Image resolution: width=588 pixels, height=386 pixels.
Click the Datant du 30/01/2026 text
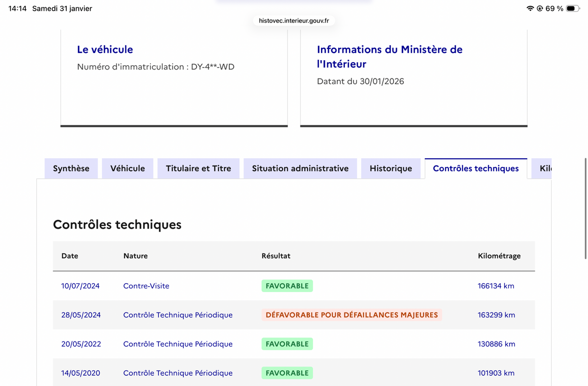361,81
